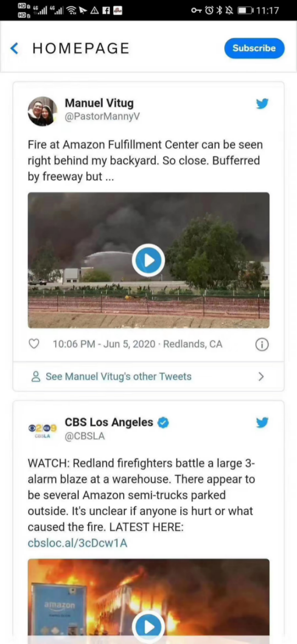The image size is (297, 644).
Task: Open Manuel Vitug's profile picture
Action: point(42,111)
